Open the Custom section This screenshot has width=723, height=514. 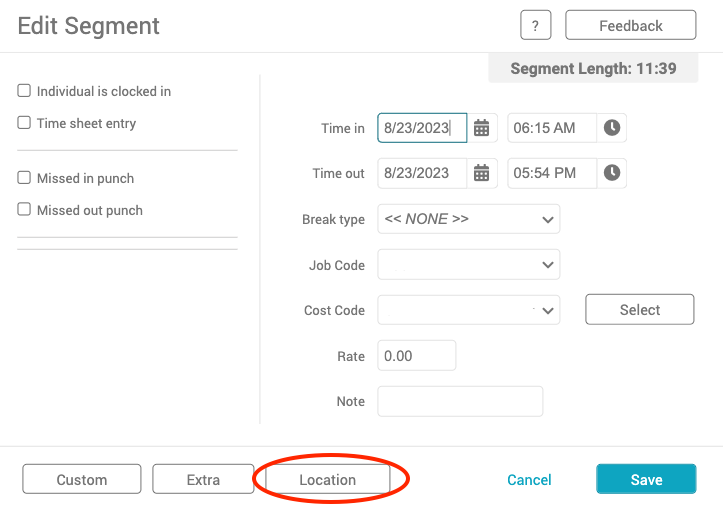coord(81,480)
